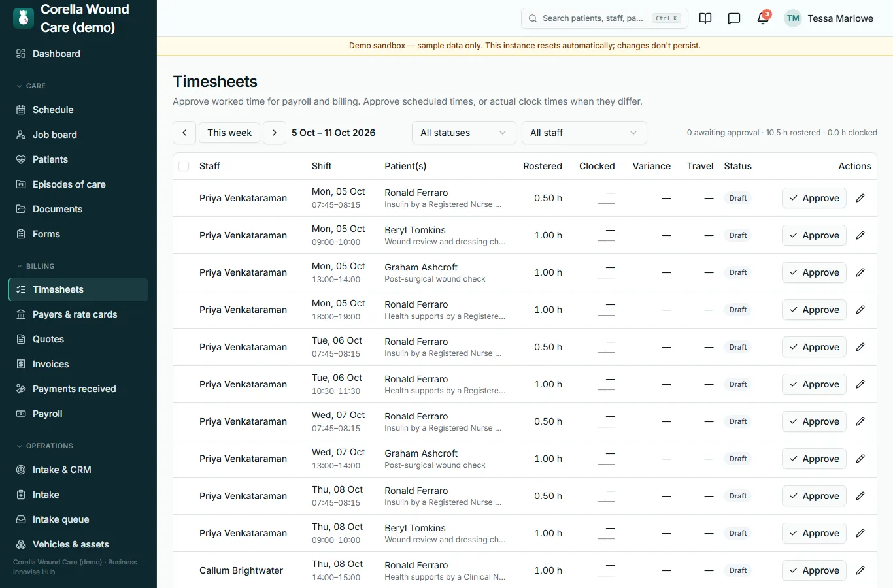Approve Thu 07:45–08:15 insulin shift

click(814, 496)
